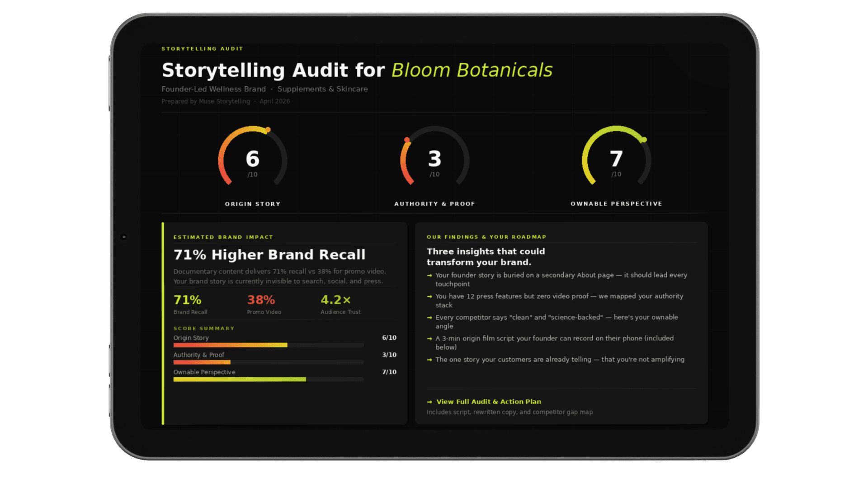Click the 71% Higher Brand Recall heading
The image size is (868, 488).
(x=269, y=255)
